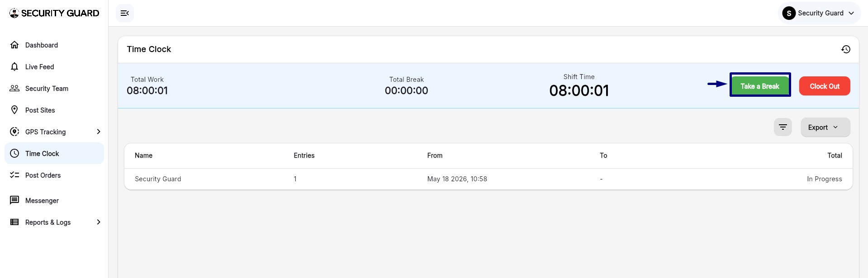Click the Total Break value 00:00:00
Screen dimensions: 868x278
(406, 90)
